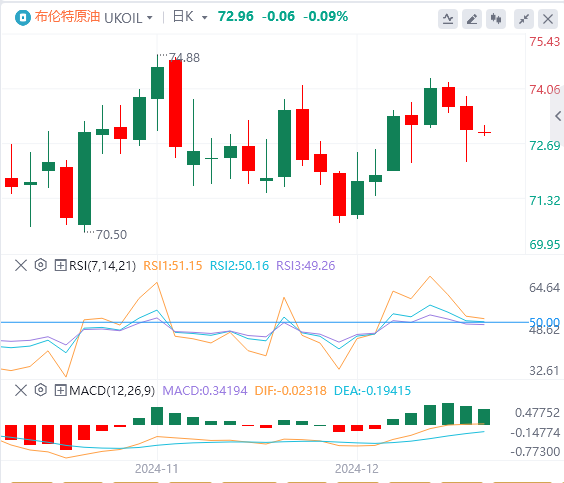Click the RSI(7,14,21) indicator label
Screen dimensions: 564x483
coord(103,265)
